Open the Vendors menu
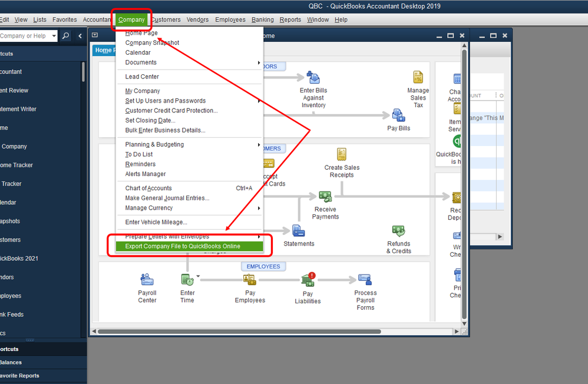 click(197, 19)
